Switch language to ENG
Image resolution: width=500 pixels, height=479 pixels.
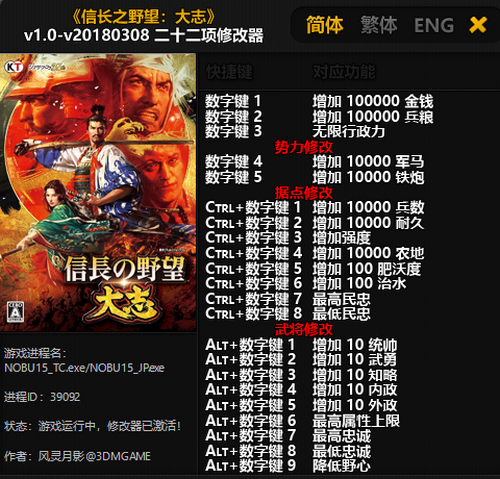pyautogui.click(x=434, y=26)
